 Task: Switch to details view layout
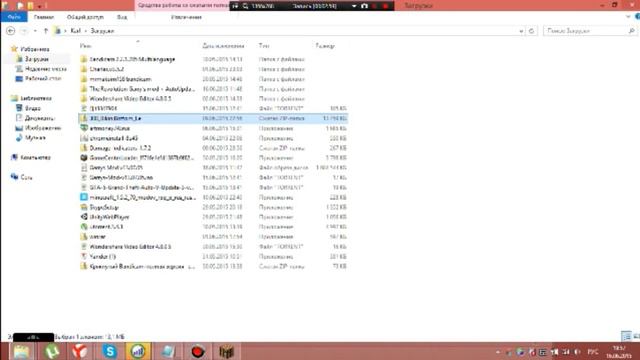coord(626,336)
